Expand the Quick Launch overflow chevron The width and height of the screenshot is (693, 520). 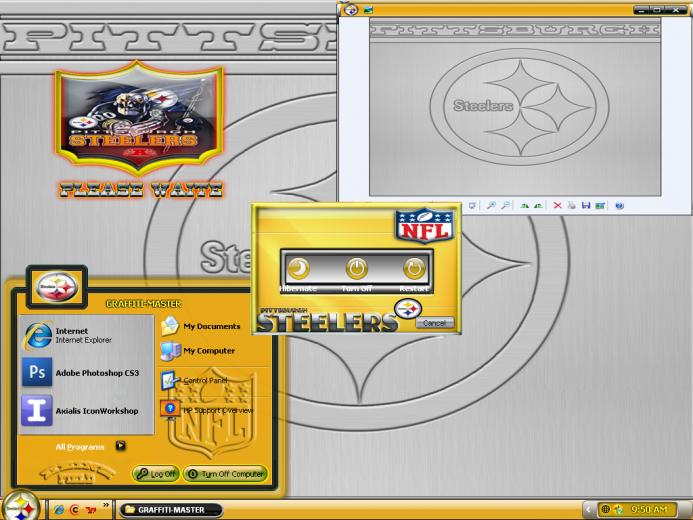tap(106, 505)
